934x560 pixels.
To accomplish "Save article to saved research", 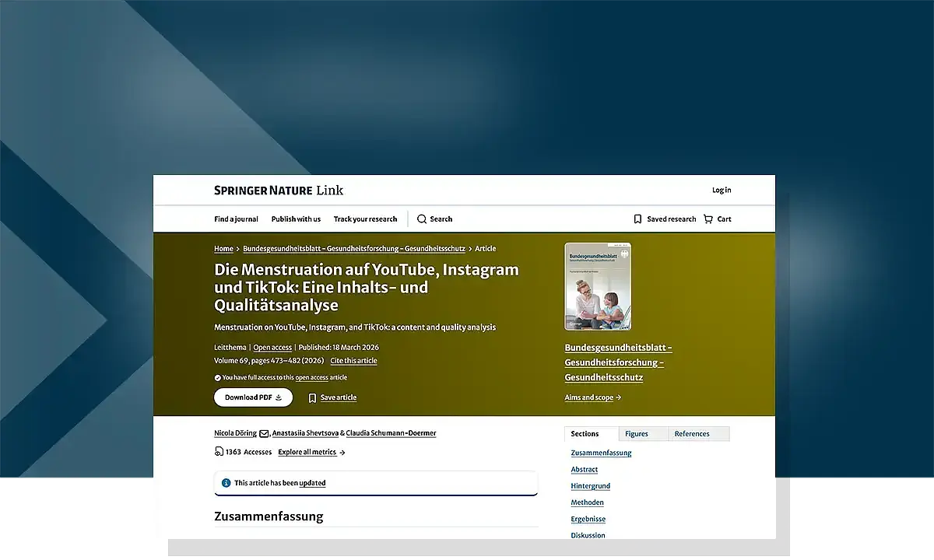I will (x=332, y=397).
